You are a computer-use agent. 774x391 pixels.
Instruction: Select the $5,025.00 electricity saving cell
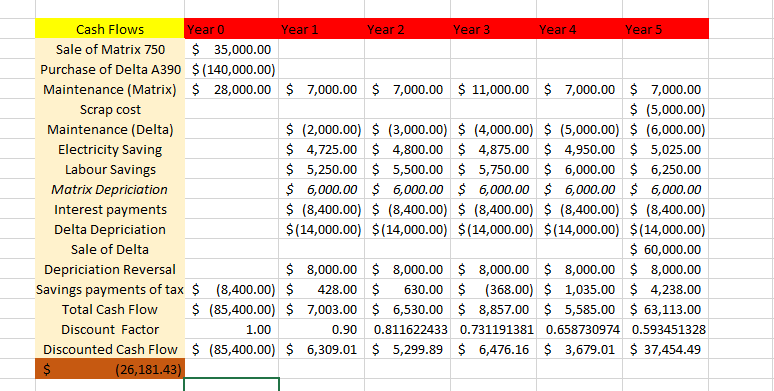point(666,150)
